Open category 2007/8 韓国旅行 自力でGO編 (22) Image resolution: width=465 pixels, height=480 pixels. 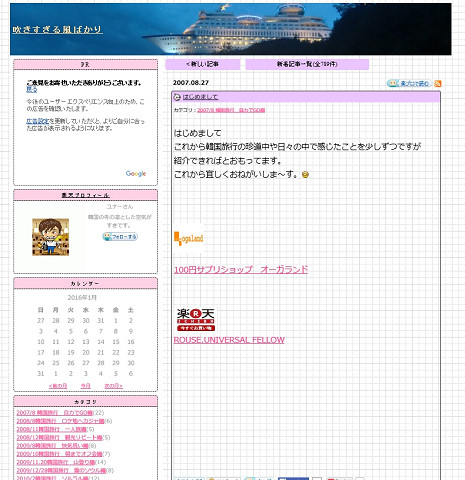55,413
